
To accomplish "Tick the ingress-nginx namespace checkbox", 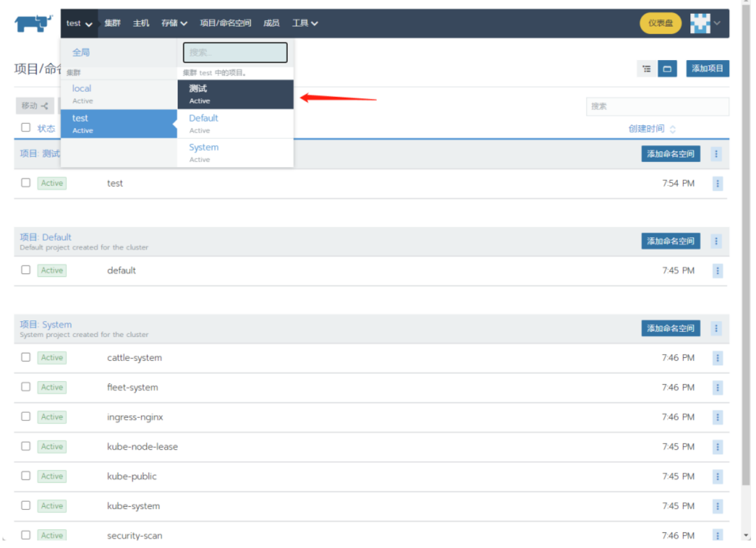I will coord(26,417).
